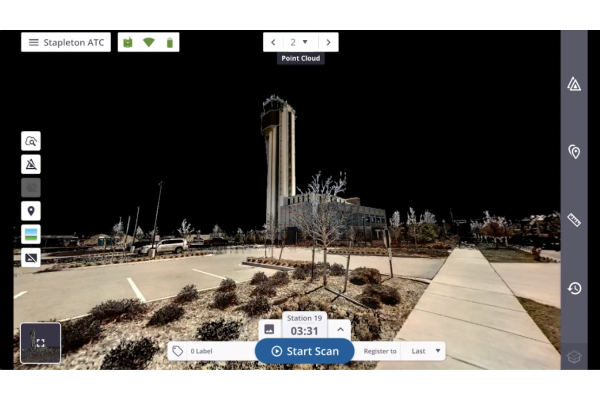The width and height of the screenshot is (600, 400).
Task: Go to previous station with left arrow
Action: 273,42
